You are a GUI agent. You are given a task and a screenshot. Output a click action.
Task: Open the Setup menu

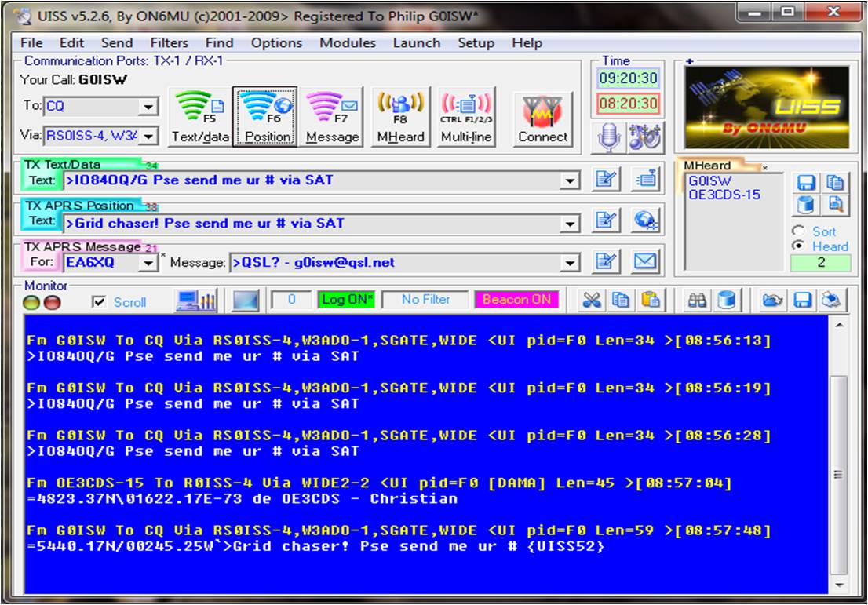476,42
